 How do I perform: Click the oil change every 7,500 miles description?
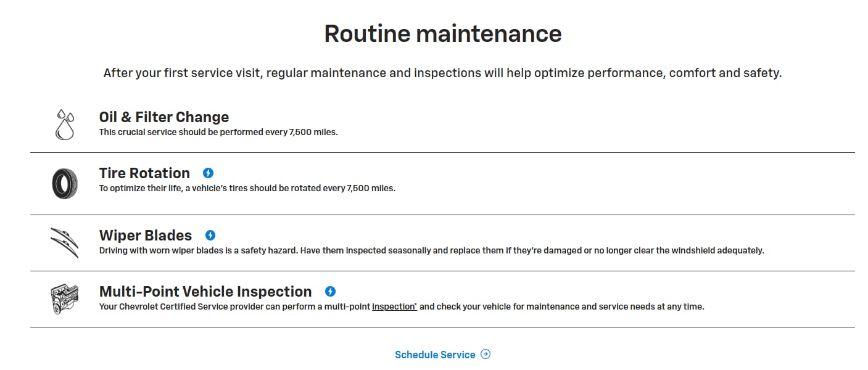tap(218, 132)
